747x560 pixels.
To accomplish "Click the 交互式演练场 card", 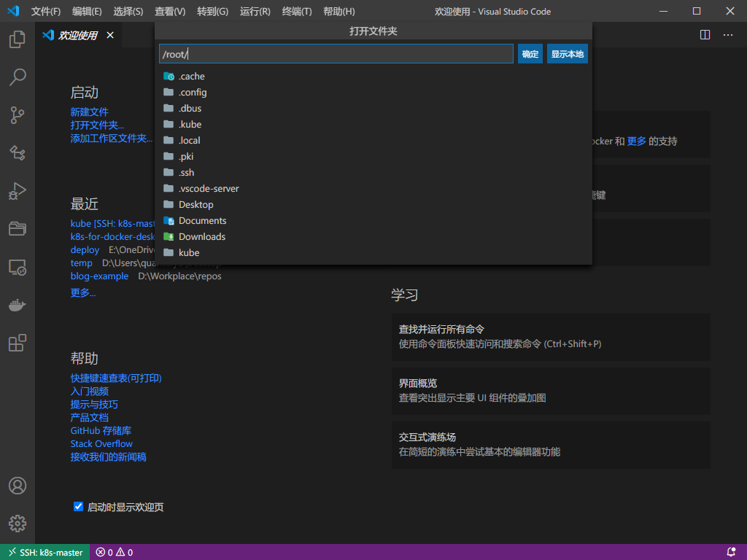I will (x=551, y=445).
